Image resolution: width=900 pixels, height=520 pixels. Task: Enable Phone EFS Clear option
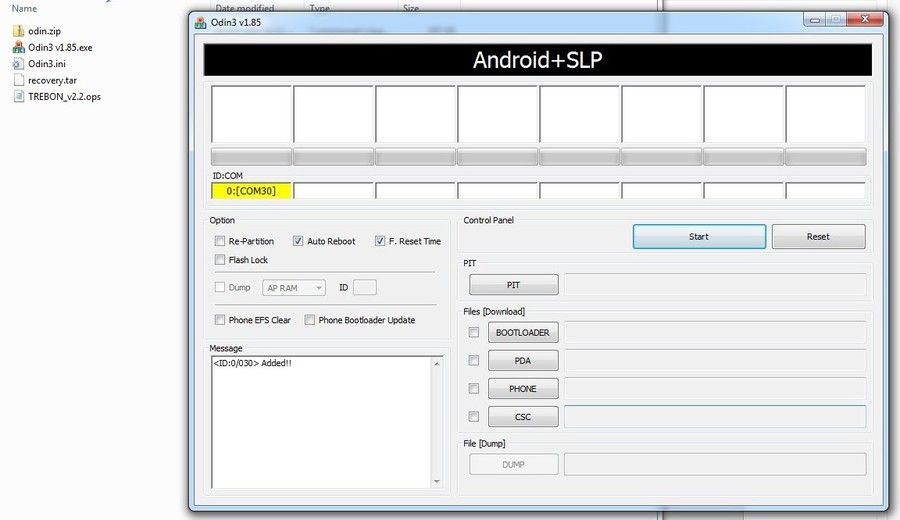click(x=219, y=320)
